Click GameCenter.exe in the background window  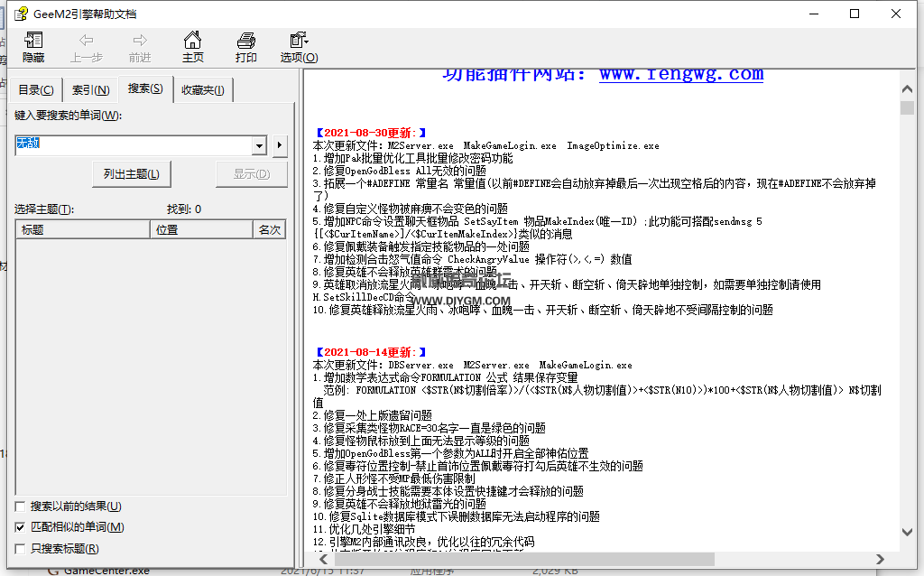tap(106, 571)
